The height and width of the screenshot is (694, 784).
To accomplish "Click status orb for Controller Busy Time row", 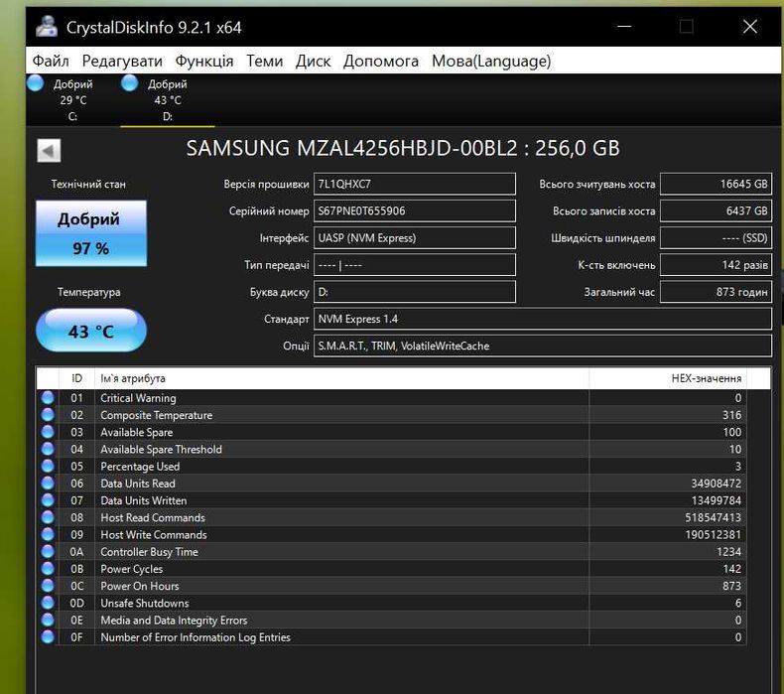I will tap(48, 551).
